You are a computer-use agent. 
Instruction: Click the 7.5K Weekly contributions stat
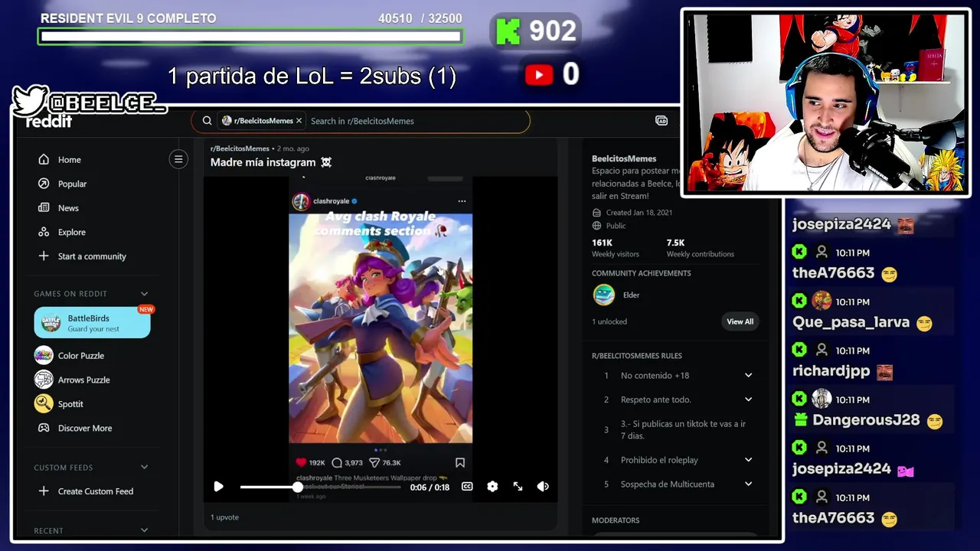(x=700, y=248)
